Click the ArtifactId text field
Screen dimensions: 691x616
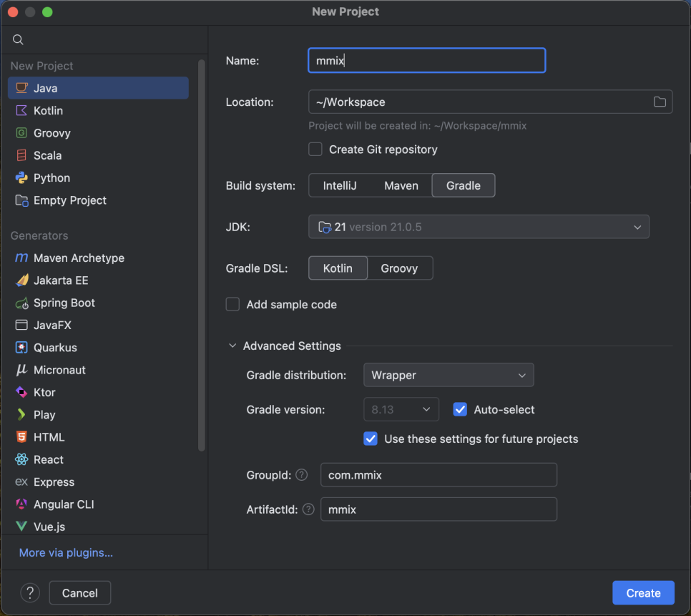(438, 509)
